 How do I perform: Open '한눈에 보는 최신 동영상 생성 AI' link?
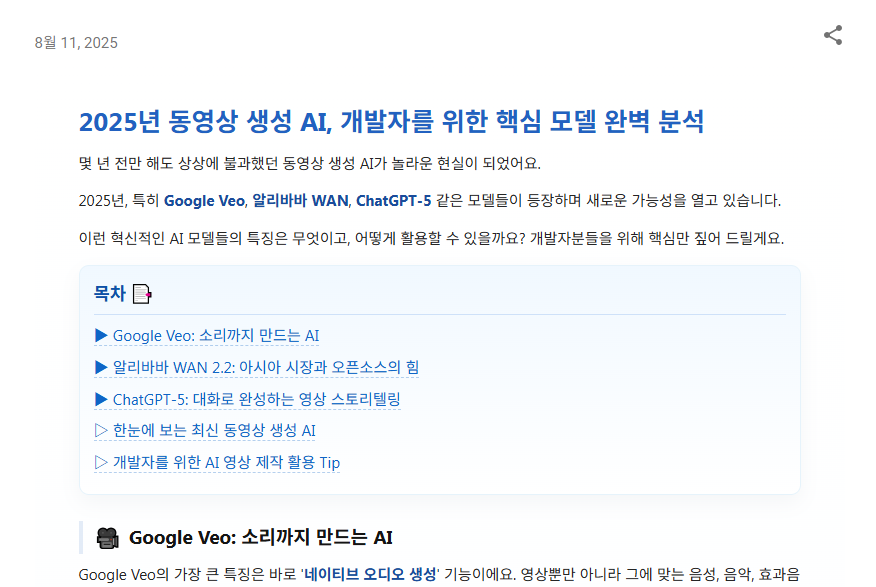point(214,431)
